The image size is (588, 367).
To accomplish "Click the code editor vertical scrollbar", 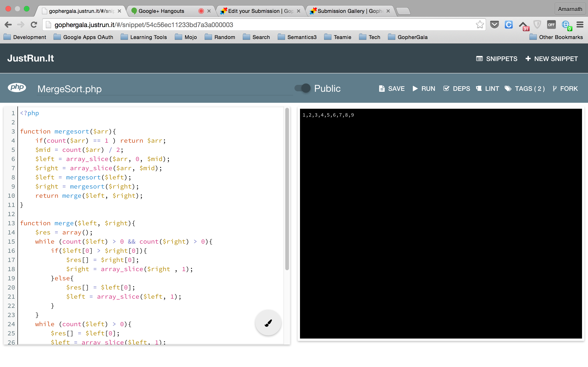I will (287, 189).
